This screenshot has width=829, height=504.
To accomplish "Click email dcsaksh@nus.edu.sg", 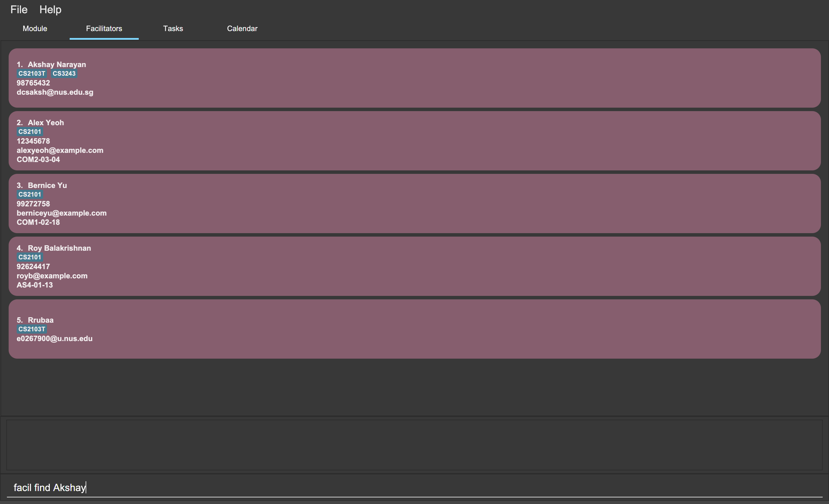I will click(55, 92).
